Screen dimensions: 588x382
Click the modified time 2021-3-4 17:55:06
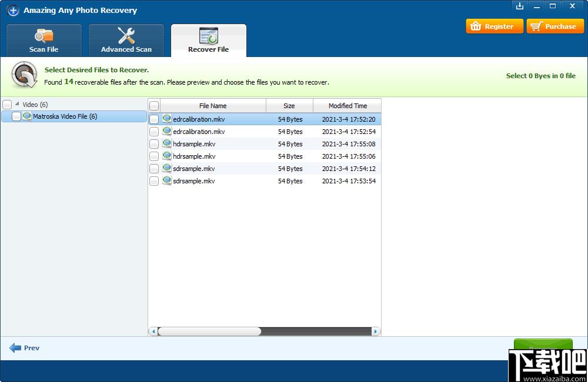click(x=349, y=156)
